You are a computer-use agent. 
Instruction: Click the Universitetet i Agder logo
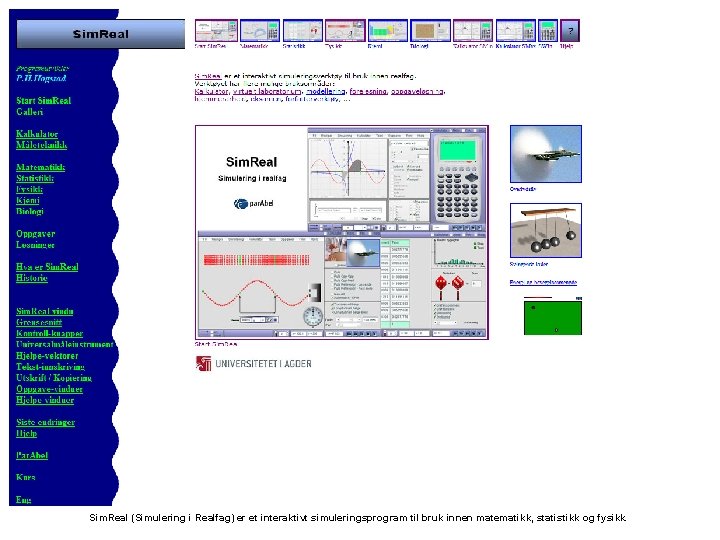(253, 363)
